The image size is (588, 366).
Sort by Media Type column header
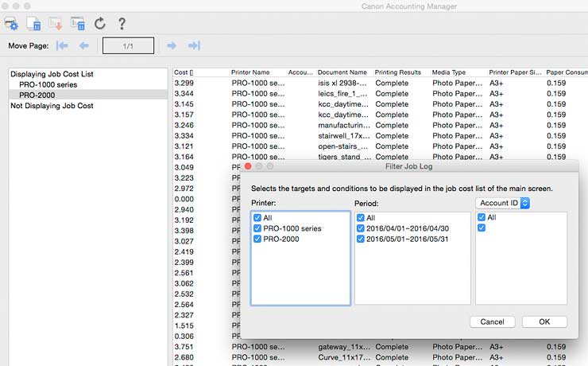pos(448,72)
